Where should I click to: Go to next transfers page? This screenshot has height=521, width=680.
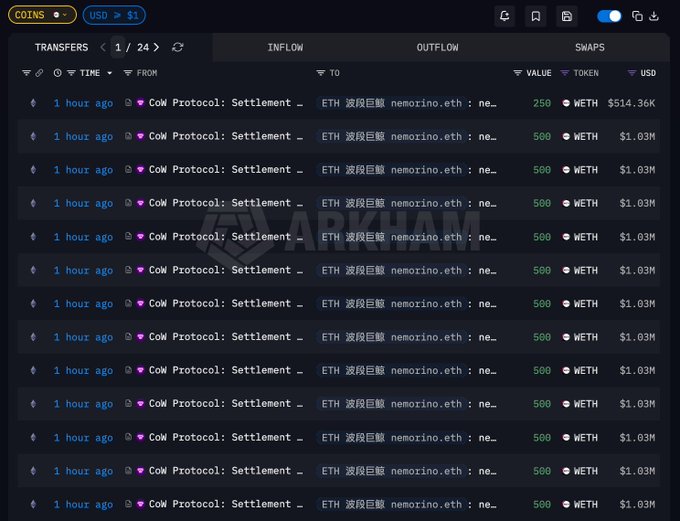coord(156,47)
